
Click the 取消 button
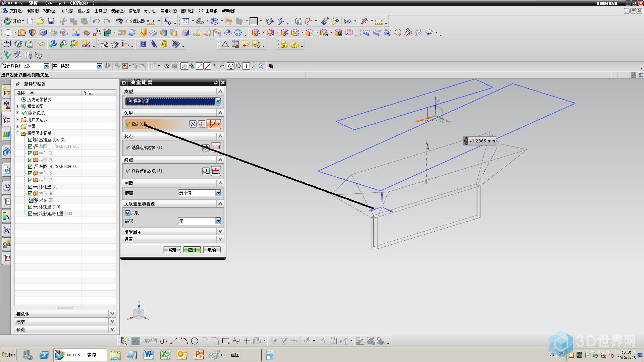tap(212, 250)
